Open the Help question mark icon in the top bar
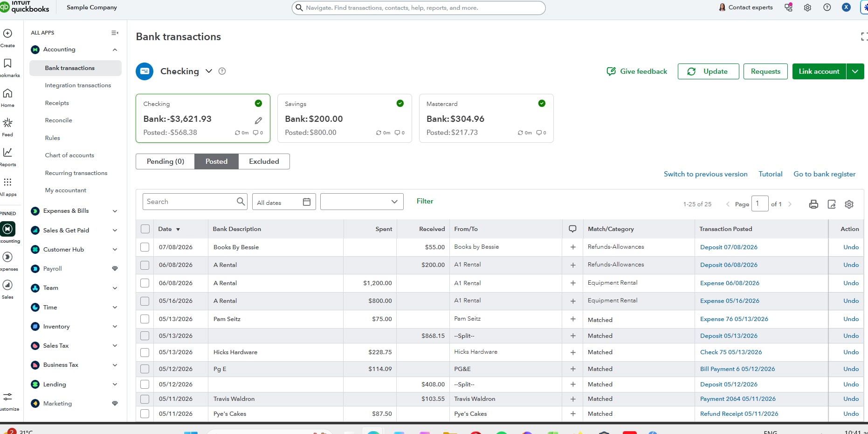The image size is (868, 434). click(827, 7)
